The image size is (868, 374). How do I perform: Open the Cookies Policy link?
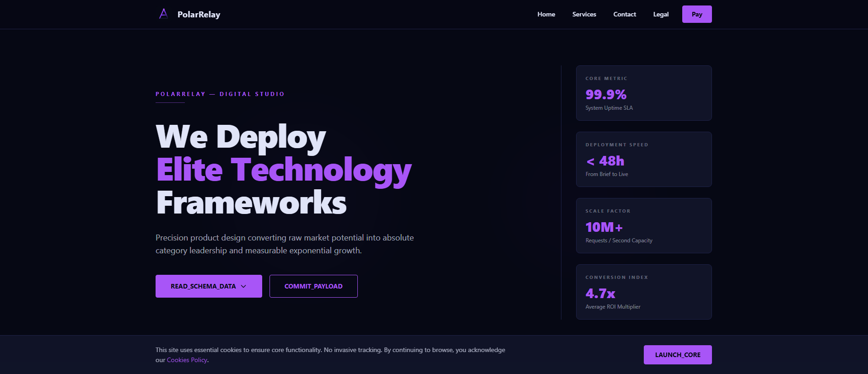[x=187, y=360]
